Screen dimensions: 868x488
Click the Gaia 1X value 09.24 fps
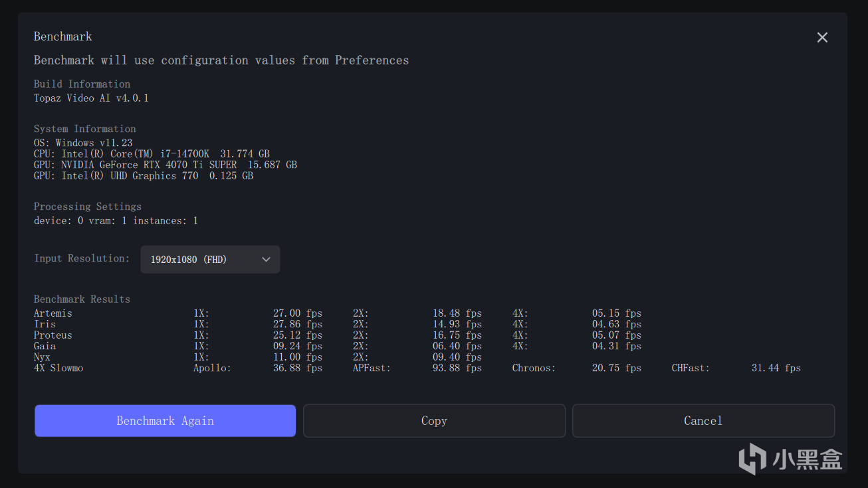298,346
